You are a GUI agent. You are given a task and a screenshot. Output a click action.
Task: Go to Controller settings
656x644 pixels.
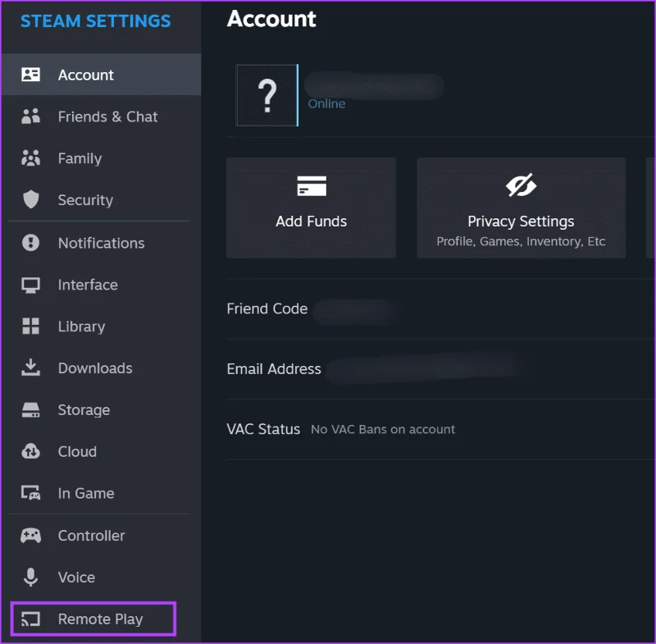point(101,536)
